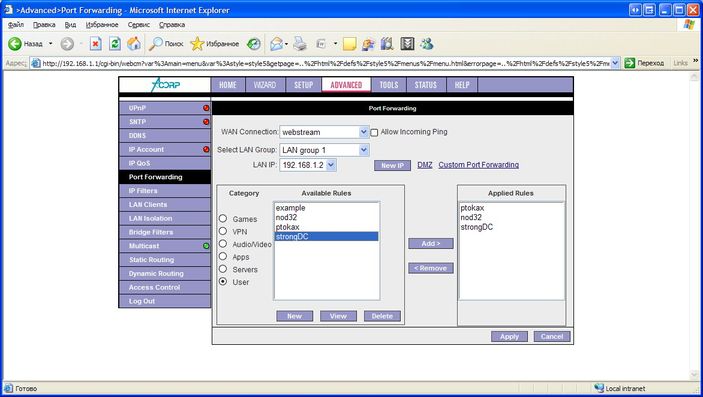The height and width of the screenshot is (397, 703).
Task: Open the History icon
Action: point(254,44)
